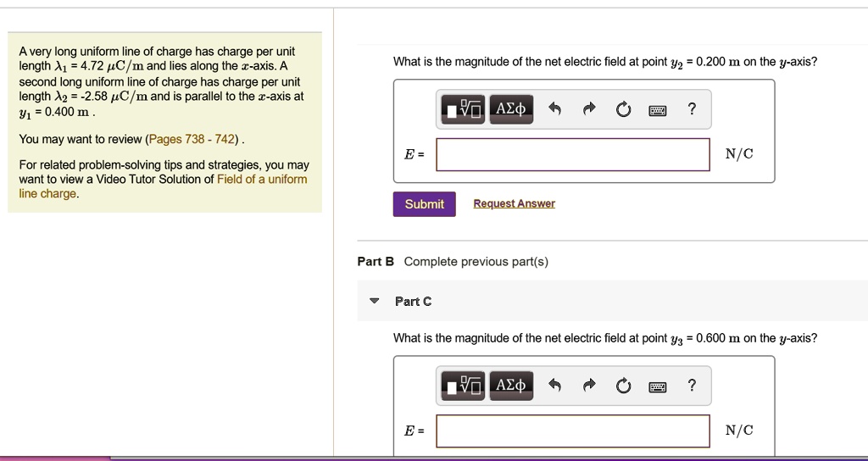
Task: Click redo arrow in the 0.200 m answer toolbar
Action: (x=590, y=109)
